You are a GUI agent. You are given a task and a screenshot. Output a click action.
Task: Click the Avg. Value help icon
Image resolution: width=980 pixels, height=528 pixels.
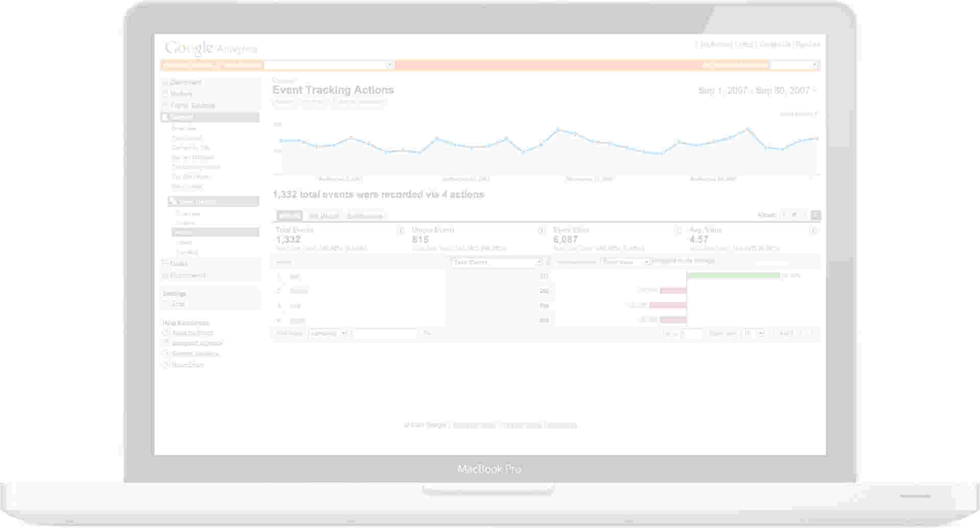pyautogui.click(x=814, y=231)
